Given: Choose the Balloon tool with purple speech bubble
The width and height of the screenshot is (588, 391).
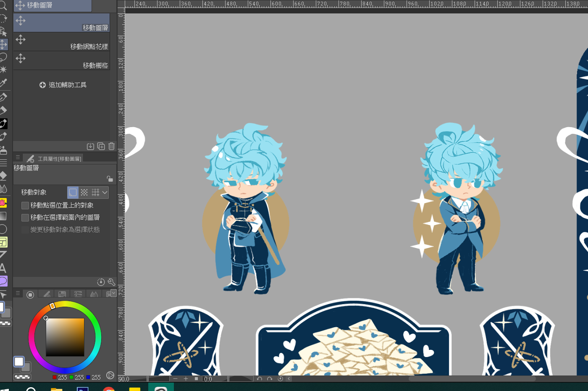Looking at the screenshot, I should coord(3,281).
